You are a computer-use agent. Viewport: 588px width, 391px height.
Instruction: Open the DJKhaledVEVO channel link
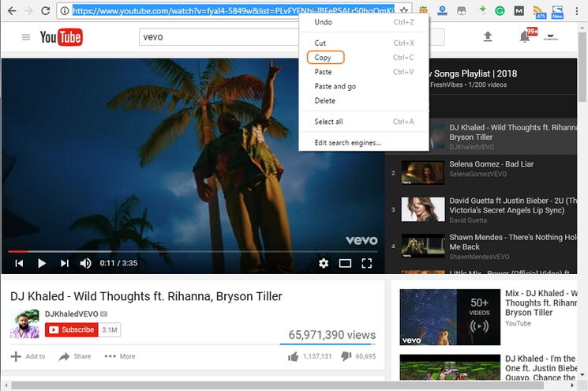coord(71,314)
